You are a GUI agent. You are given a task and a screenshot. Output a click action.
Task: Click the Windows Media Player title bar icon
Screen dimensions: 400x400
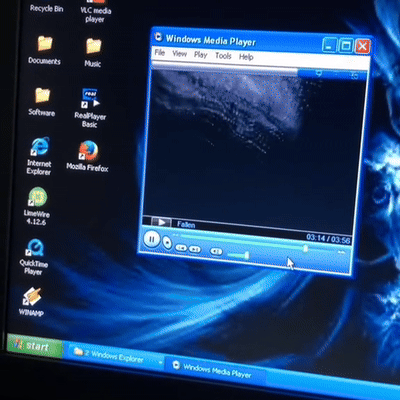point(159,36)
